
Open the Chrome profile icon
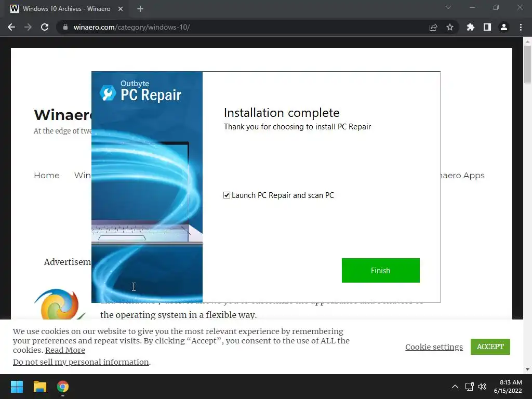coord(504,27)
